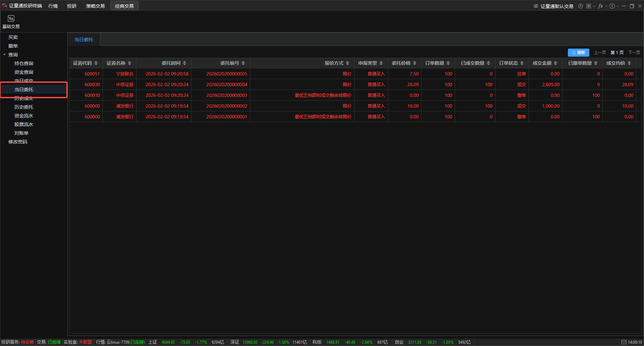
Task: Click the four-petal layout icon
Action: point(589,6)
